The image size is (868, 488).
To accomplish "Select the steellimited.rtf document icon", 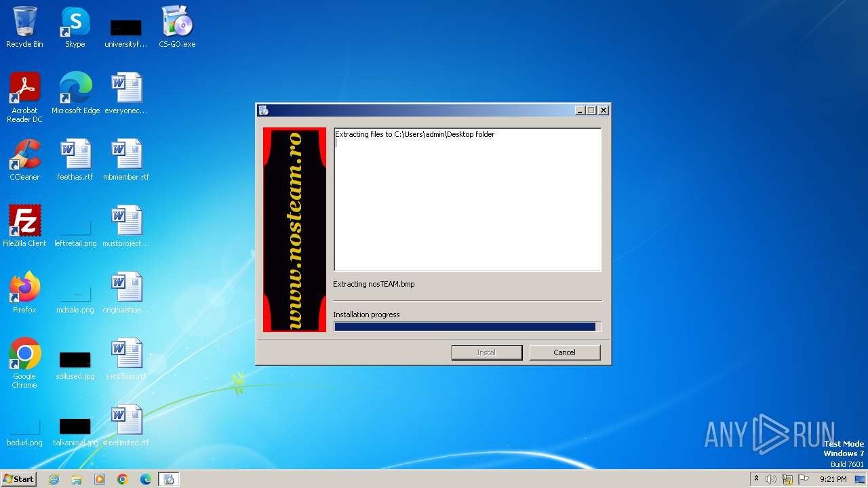I will click(x=126, y=426).
